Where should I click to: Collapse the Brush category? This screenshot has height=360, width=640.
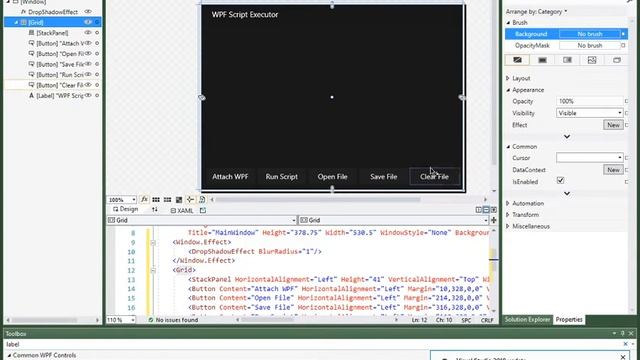tap(508, 23)
